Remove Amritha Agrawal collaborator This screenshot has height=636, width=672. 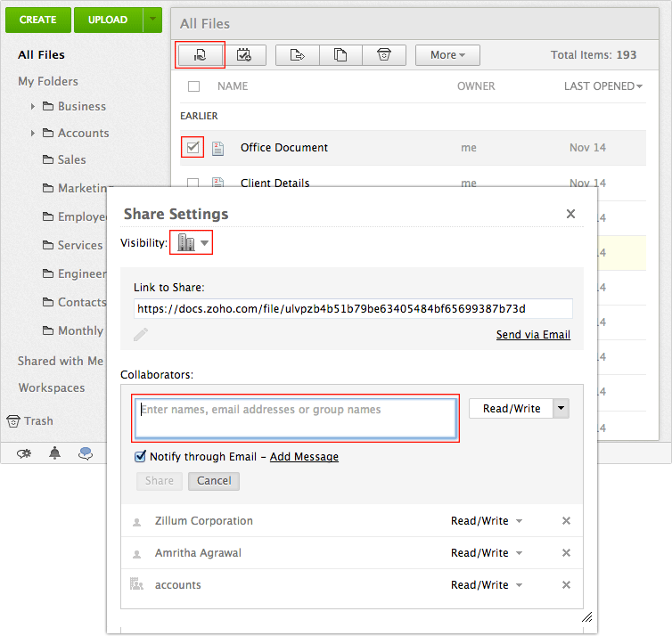[566, 553]
